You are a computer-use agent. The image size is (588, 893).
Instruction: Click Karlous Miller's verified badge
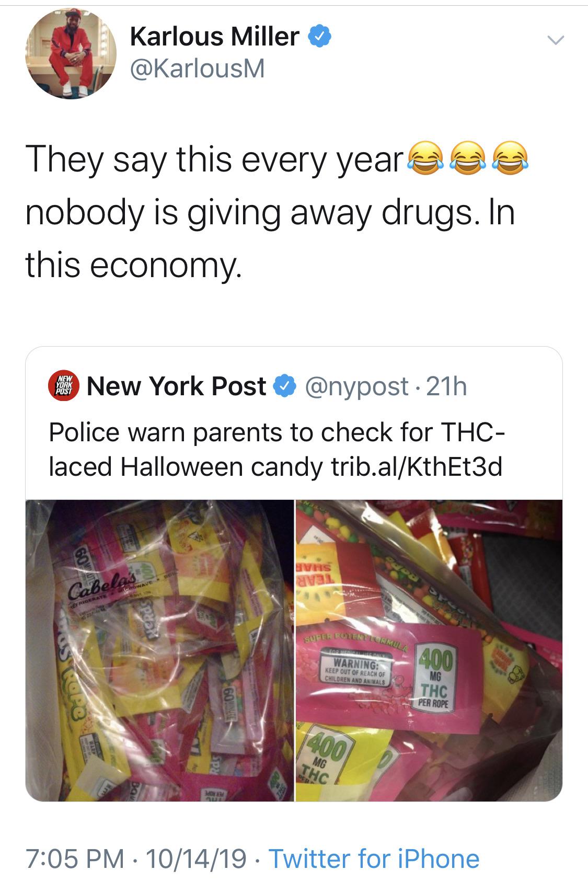[320, 37]
